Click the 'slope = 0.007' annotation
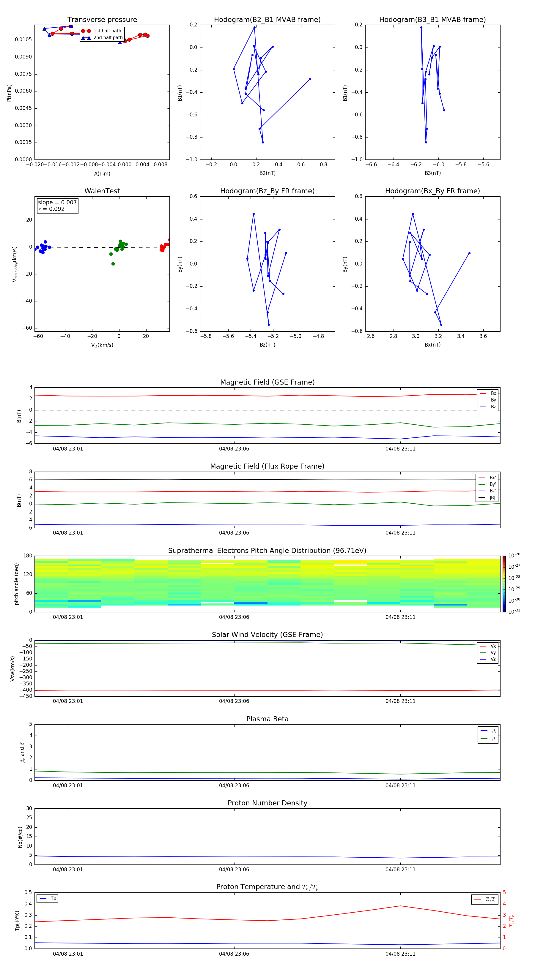The width and height of the screenshot is (535, 980). point(57,203)
